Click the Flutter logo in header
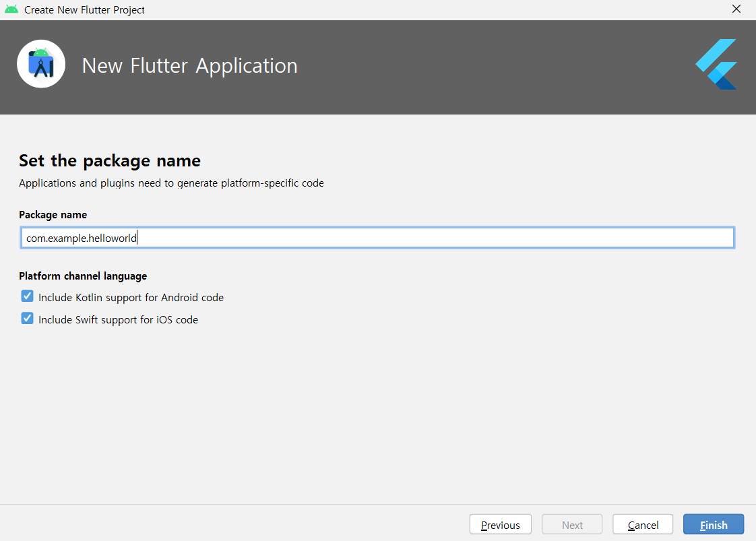The height and width of the screenshot is (541, 756). tap(716, 64)
